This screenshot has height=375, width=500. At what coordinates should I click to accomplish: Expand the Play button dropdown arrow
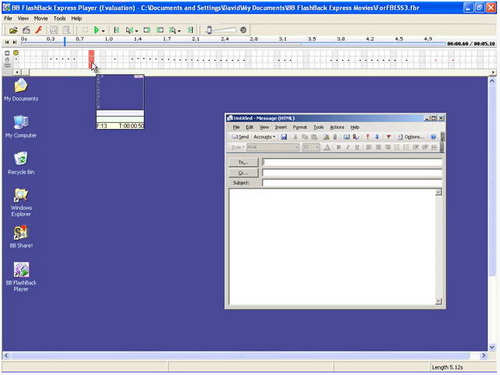point(103,31)
